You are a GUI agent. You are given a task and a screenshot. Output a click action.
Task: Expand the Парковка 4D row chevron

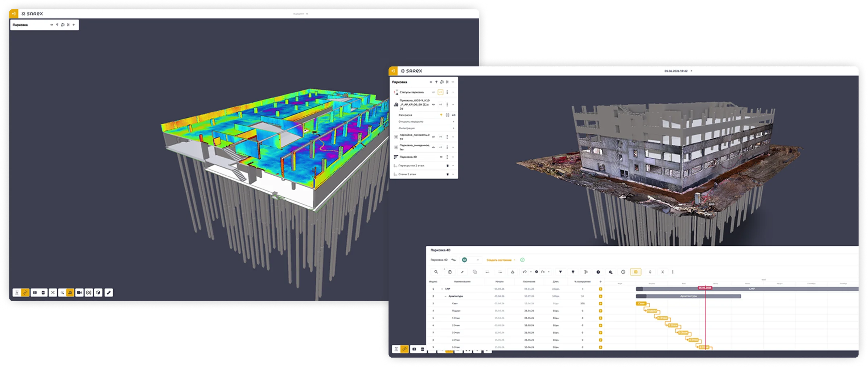tap(453, 157)
